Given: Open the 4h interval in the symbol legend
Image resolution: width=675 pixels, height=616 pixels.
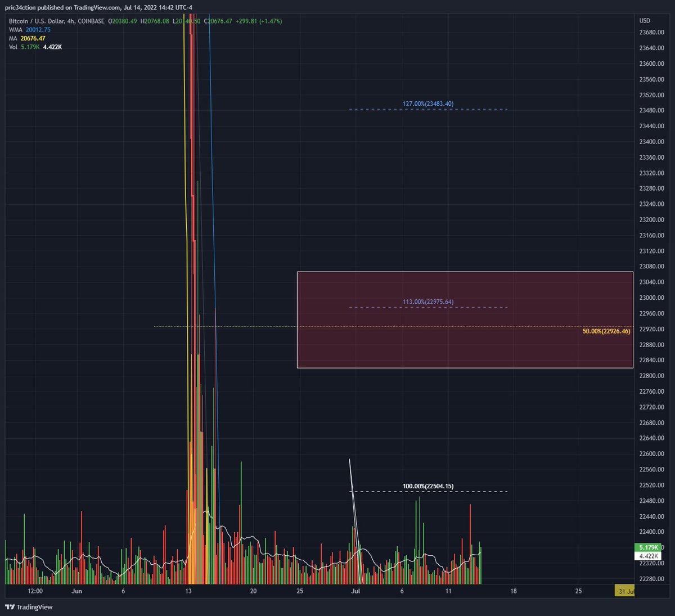Looking at the screenshot, I should click(69, 20).
